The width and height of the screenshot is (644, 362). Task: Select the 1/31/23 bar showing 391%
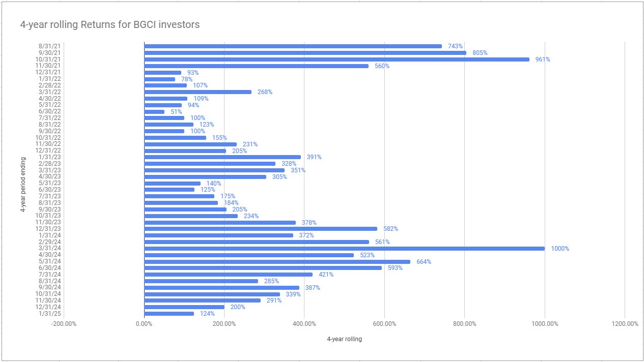(222, 157)
